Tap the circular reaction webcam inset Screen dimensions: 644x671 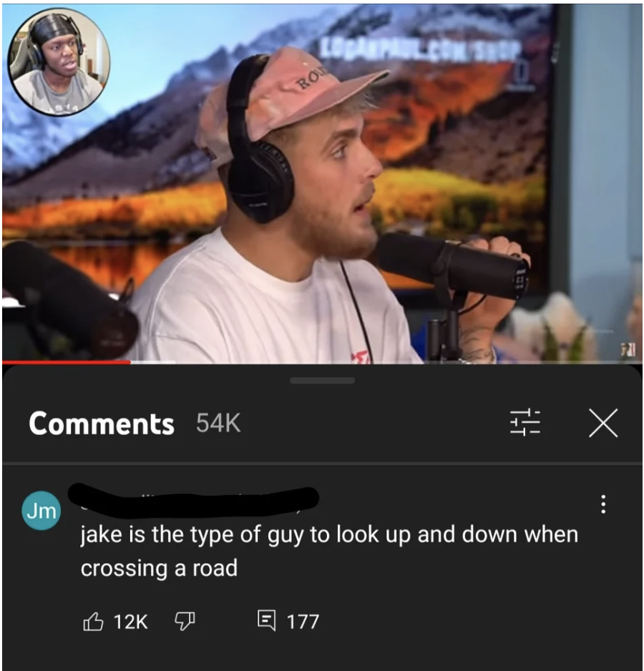tap(59, 62)
